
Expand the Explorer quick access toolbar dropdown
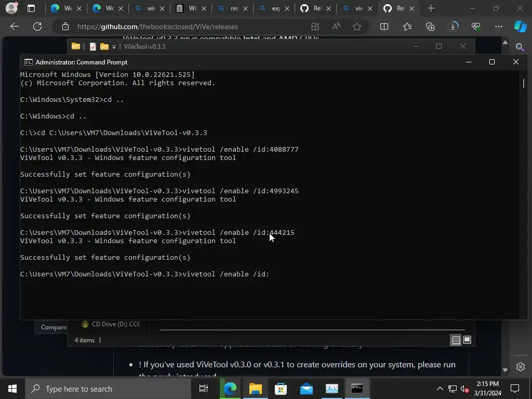click(x=114, y=47)
